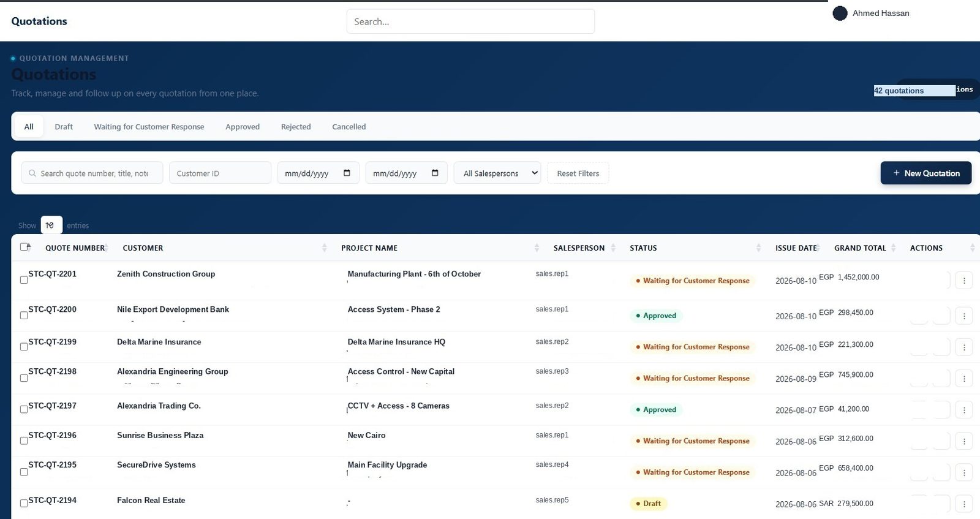980x519 pixels.
Task: Sort by Customer column arrows
Action: click(x=324, y=248)
